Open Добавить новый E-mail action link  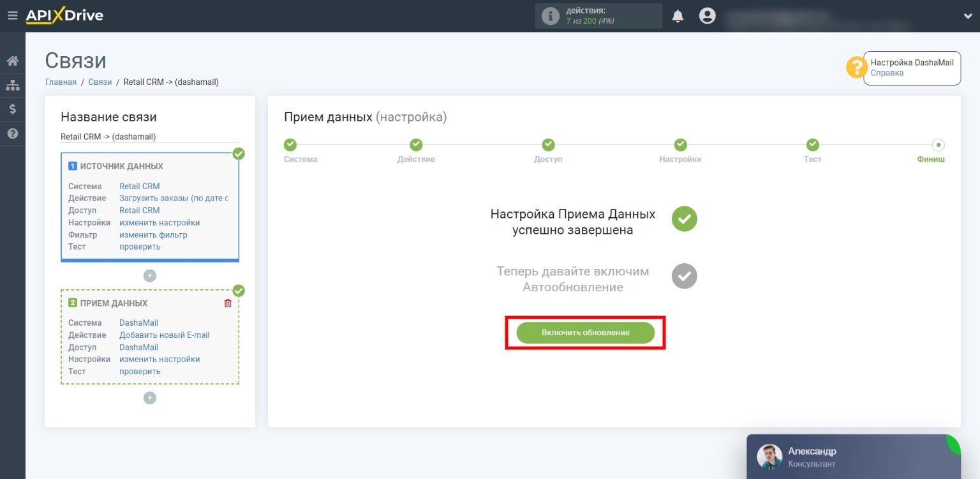click(165, 335)
